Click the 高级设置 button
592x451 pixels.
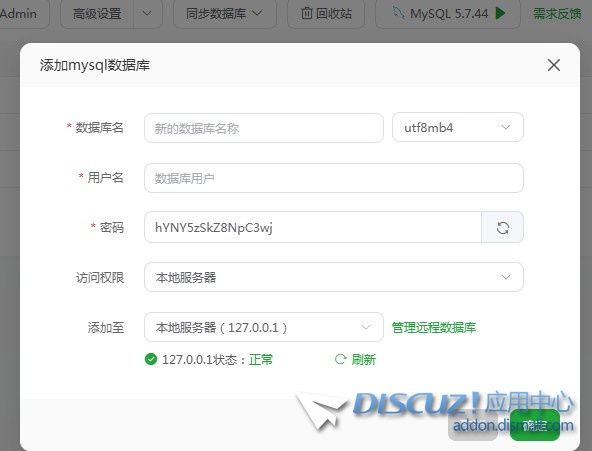[97, 14]
